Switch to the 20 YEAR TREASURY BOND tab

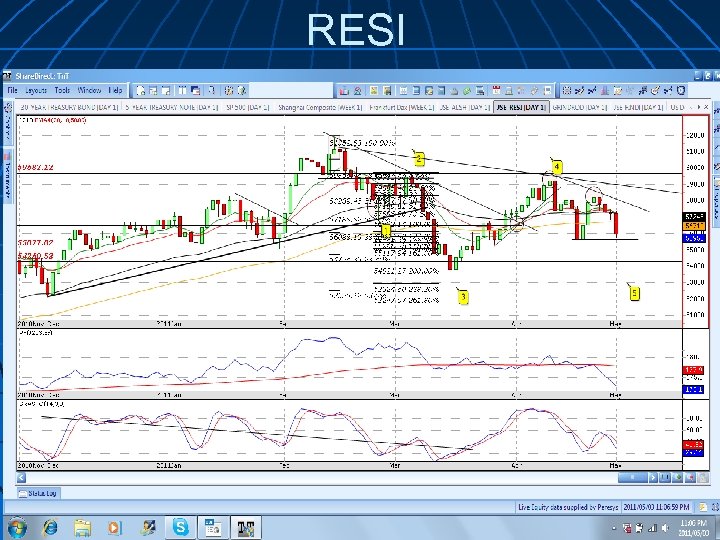(69, 107)
